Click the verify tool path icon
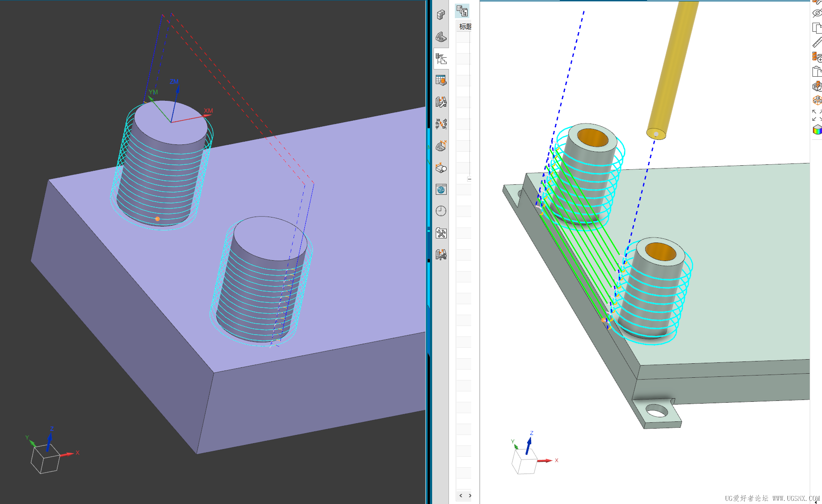Viewport: 822px width, 504px height. [817, 86]
